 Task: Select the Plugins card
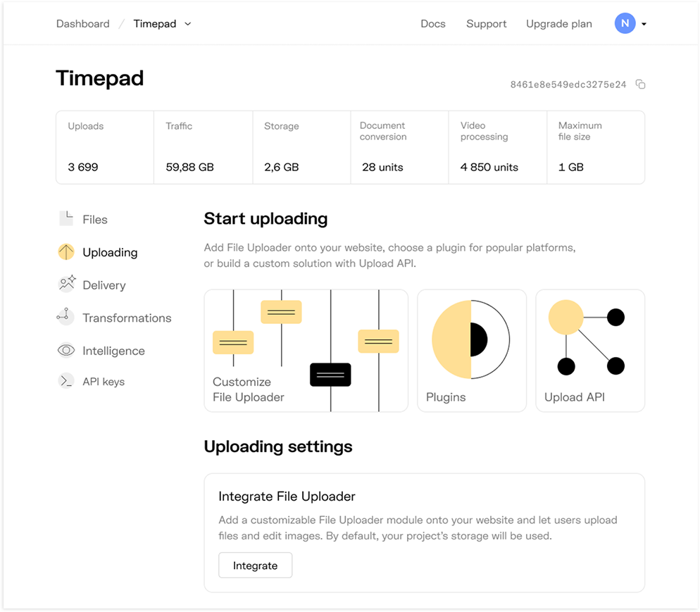point(471,350)
